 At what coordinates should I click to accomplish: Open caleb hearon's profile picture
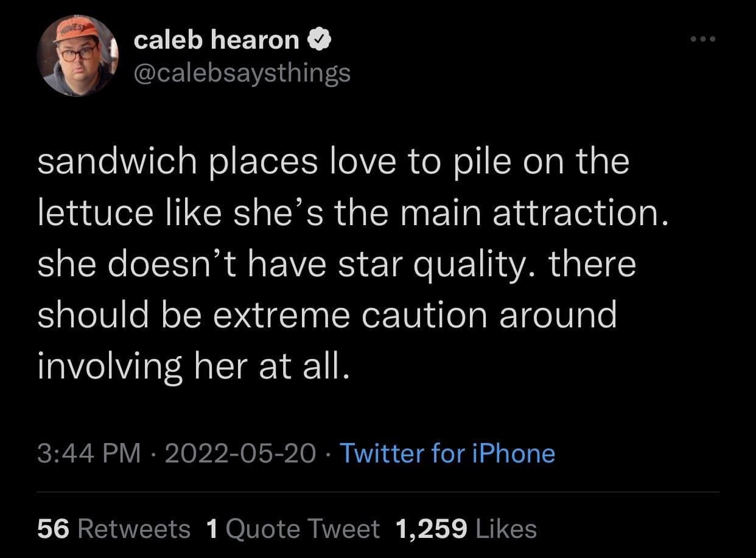[x=77, y=56]
